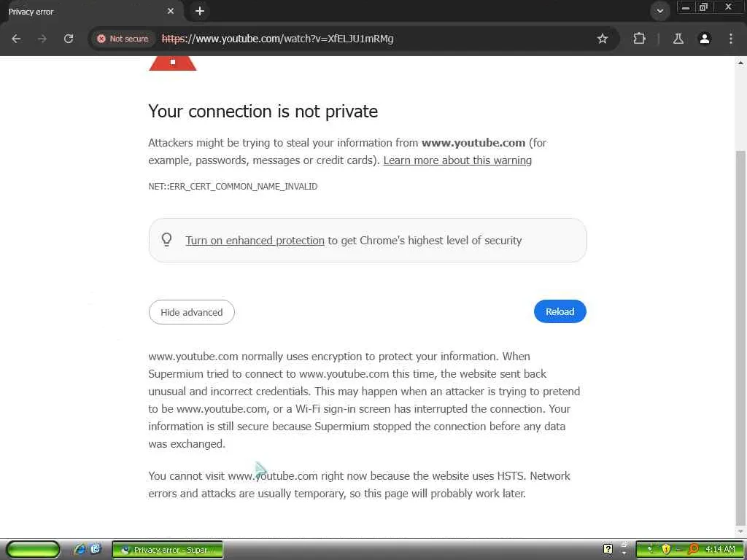Click the YouTube URL in the address bar
The width and height of the screenshot is (747, 560).
[x=277, y=39]
